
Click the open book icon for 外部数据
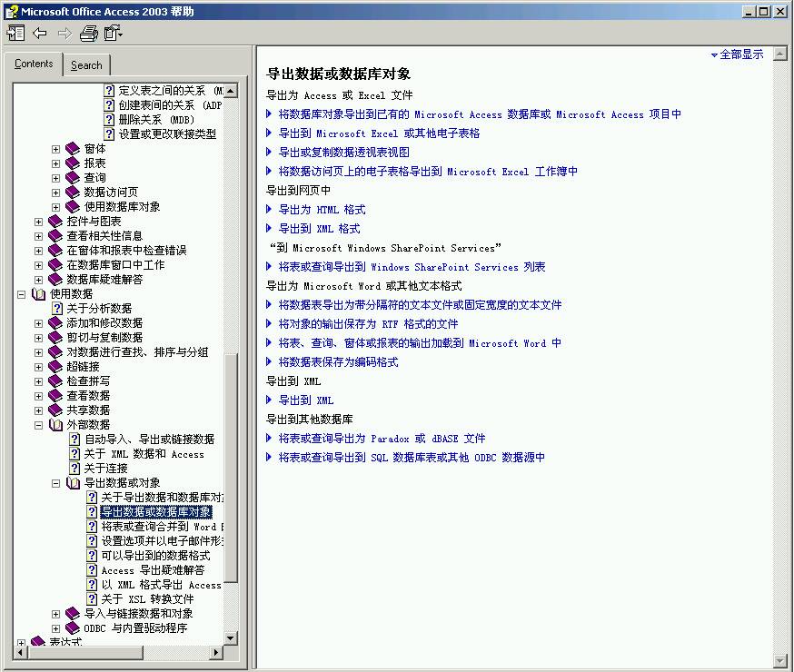55,425
